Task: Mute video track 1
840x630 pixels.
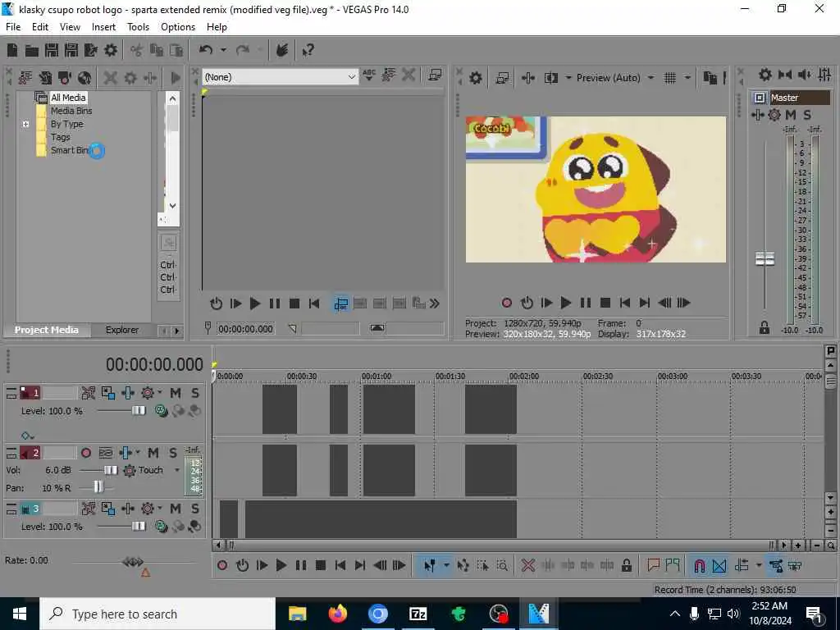Action: click(x=176, y=393)
